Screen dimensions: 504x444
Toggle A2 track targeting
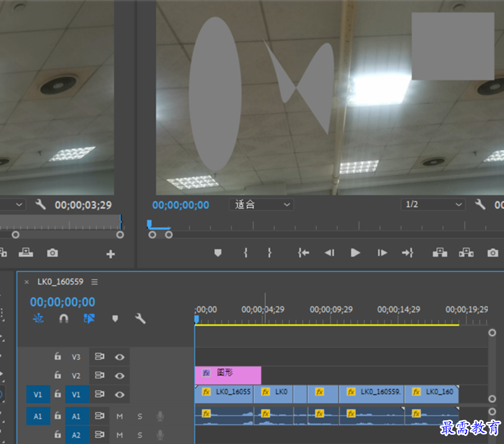77,435
